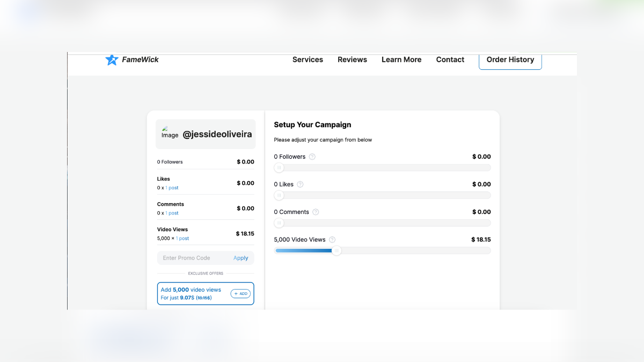Open the Reviews navigation item
This screenshot has width=644, height=362.
click(x=352, y=60)
